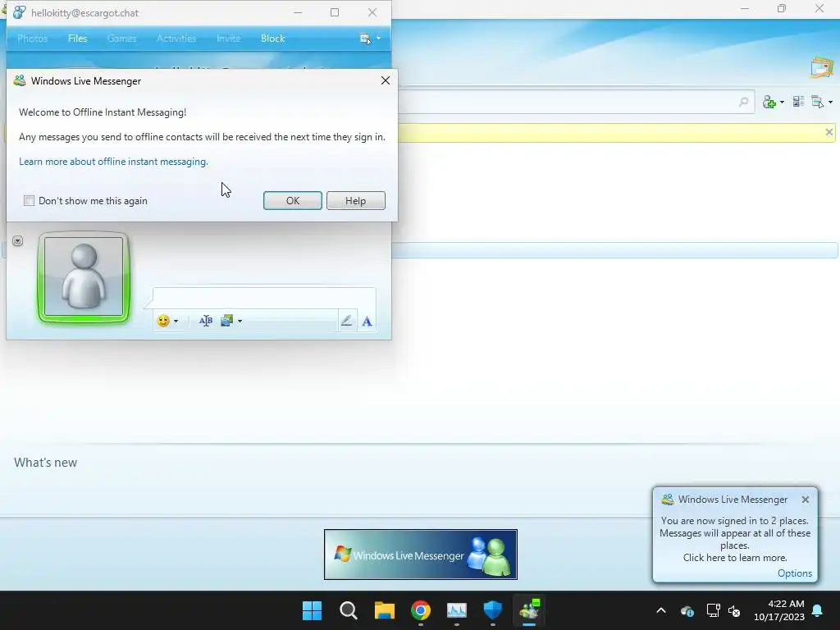Viewport: 840px width, 630px height.
Task: Open File Explorer from the taskbar
Action: click(385, 610)
